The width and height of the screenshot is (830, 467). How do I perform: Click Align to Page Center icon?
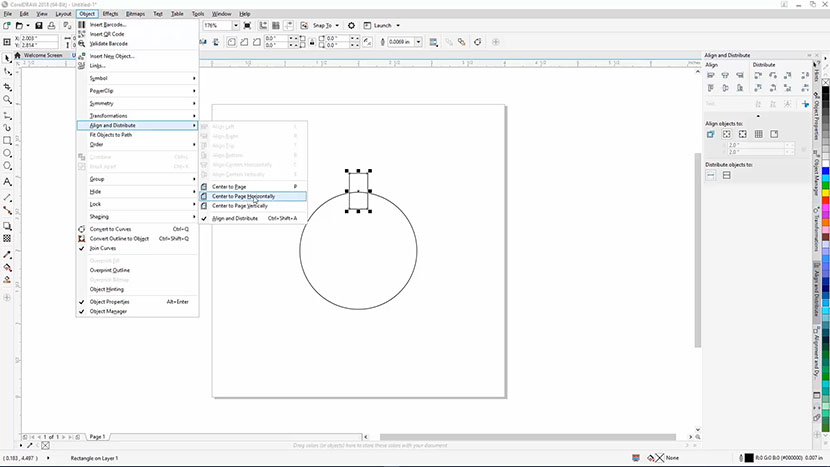click(743, 133)
